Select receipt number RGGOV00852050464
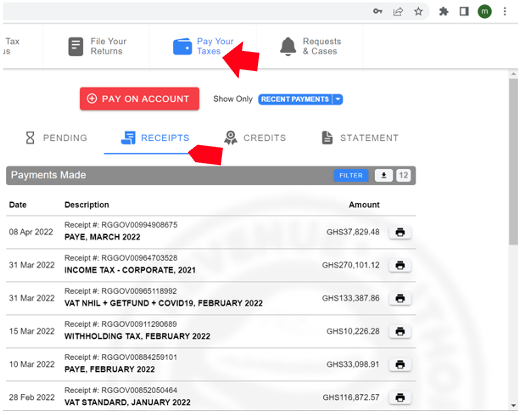522x415 pixels. tap(139, 390)
